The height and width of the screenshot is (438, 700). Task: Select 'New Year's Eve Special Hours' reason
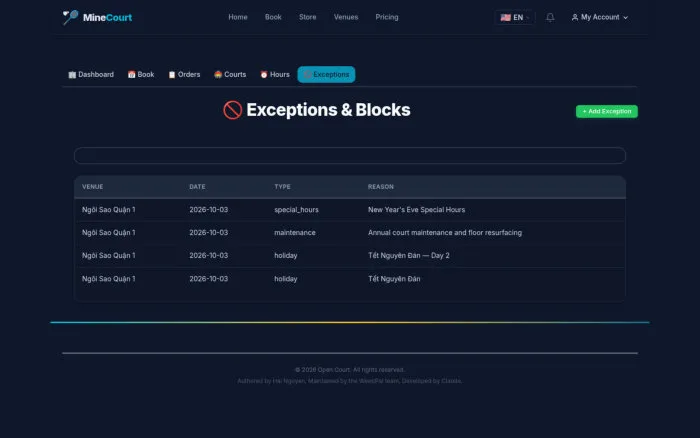click(x=417, y=209)
